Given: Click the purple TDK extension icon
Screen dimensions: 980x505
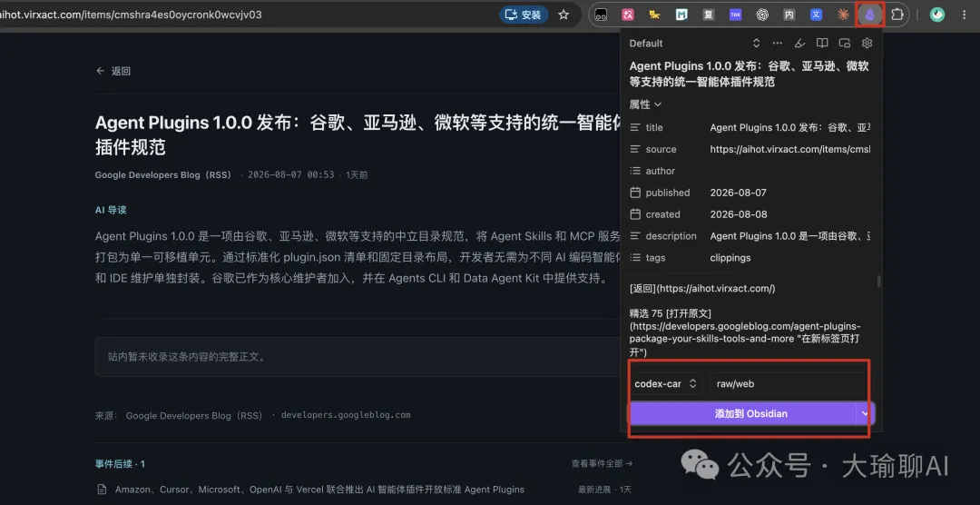Looking at the screenshot, I should pyautogui.click(x=735, y=15).
